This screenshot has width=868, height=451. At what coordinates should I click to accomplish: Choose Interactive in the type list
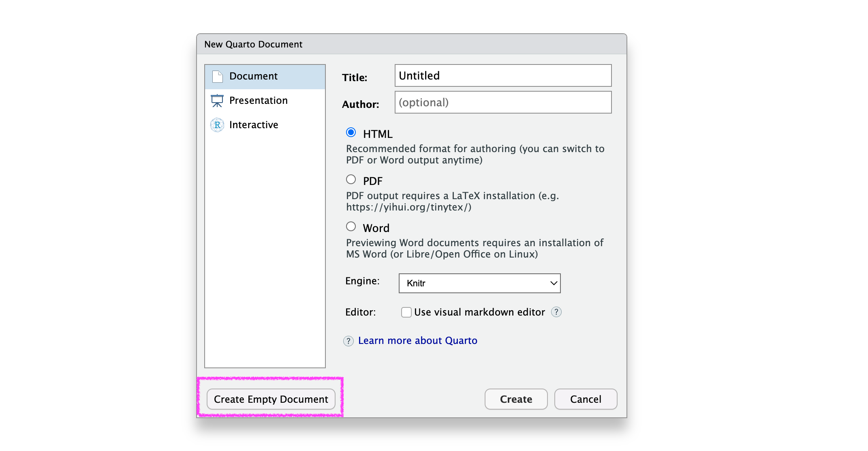click(253, 125)
